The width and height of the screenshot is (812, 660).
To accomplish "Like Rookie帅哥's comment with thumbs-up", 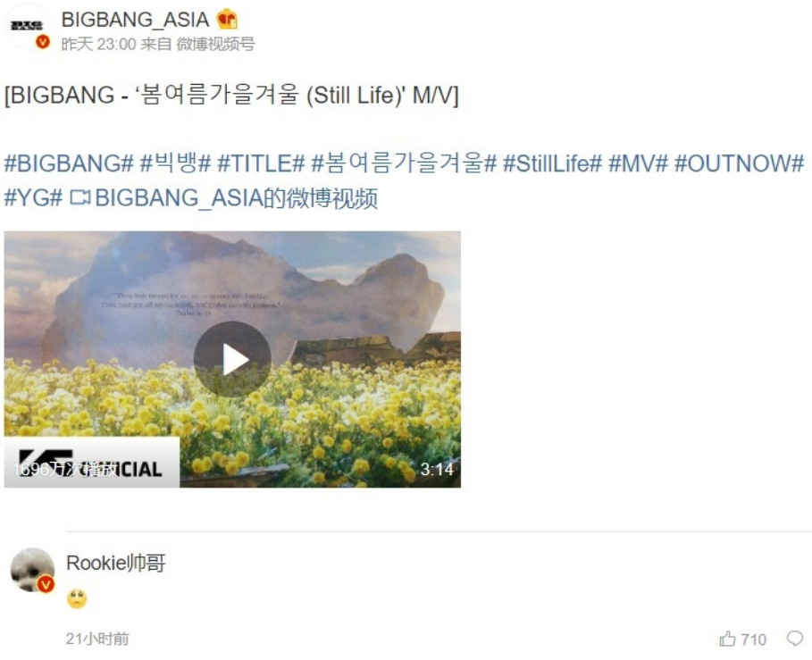I will pyautogui.click(x=728, y=639).
